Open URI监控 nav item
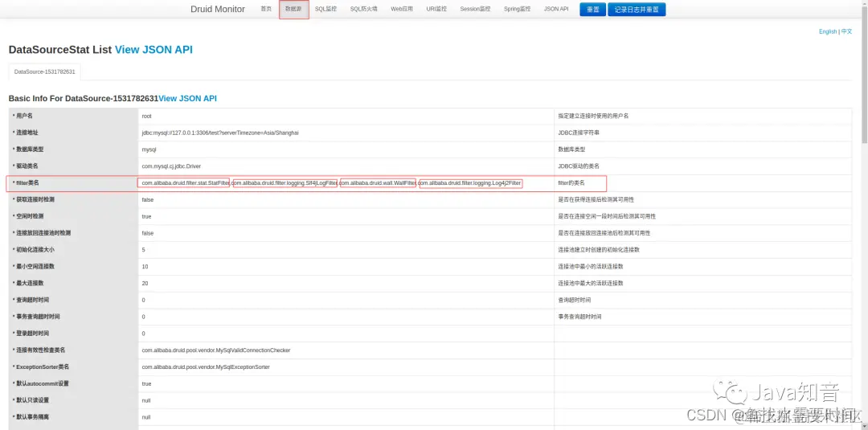The width and height of the screenshot is (868, 430). [436, 10]
